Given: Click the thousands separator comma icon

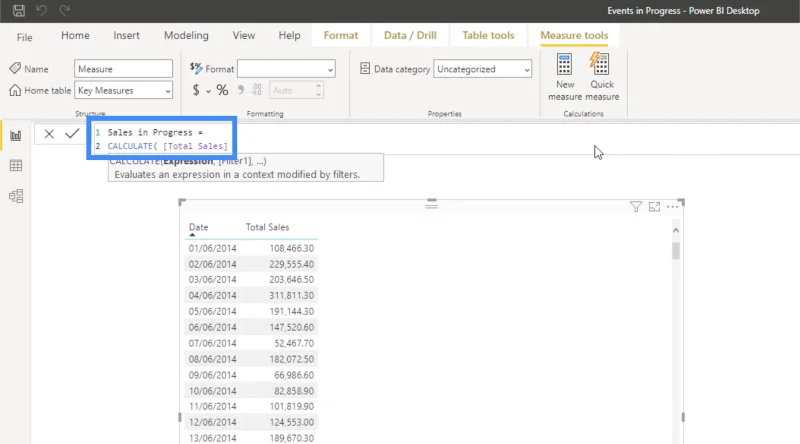Looking at the screenshot, I should (x=241, y=90).
